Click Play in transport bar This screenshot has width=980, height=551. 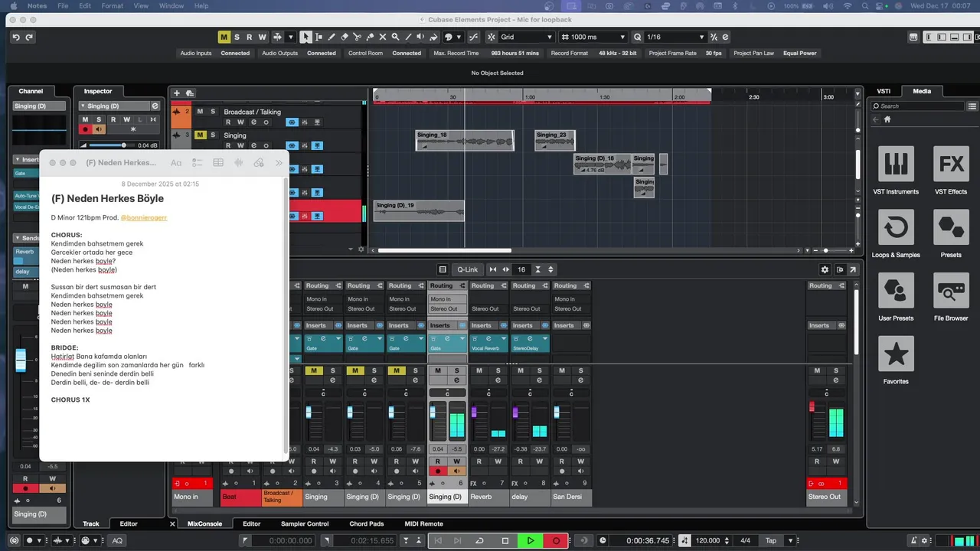click(x=530, y=540)
